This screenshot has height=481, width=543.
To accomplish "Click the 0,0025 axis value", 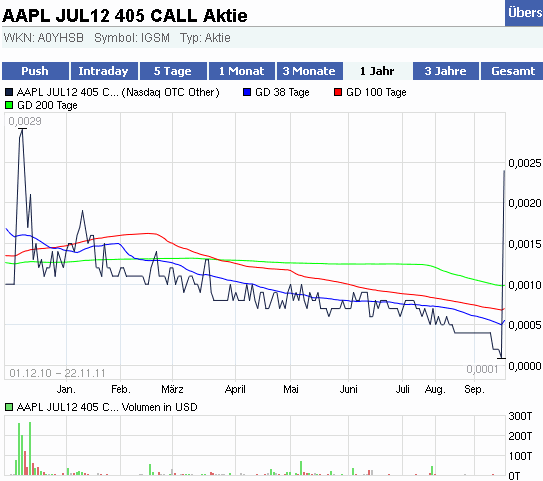I will click(x=525, y=163).
